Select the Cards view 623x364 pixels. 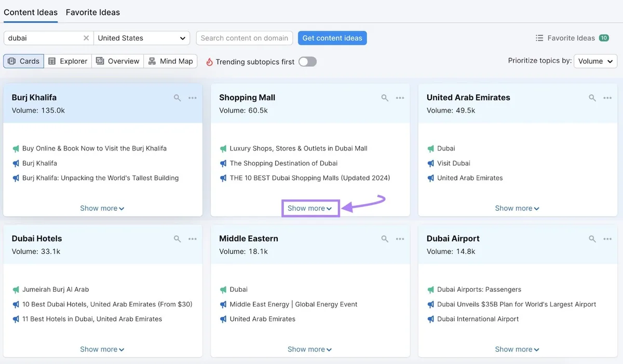pos(23,61)
